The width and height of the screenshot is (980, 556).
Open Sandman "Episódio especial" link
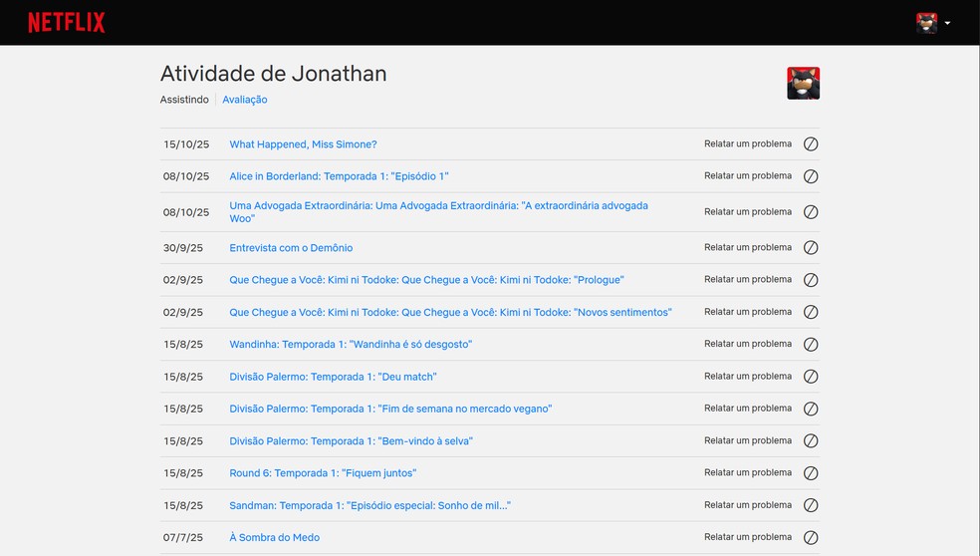pos(370,505)
